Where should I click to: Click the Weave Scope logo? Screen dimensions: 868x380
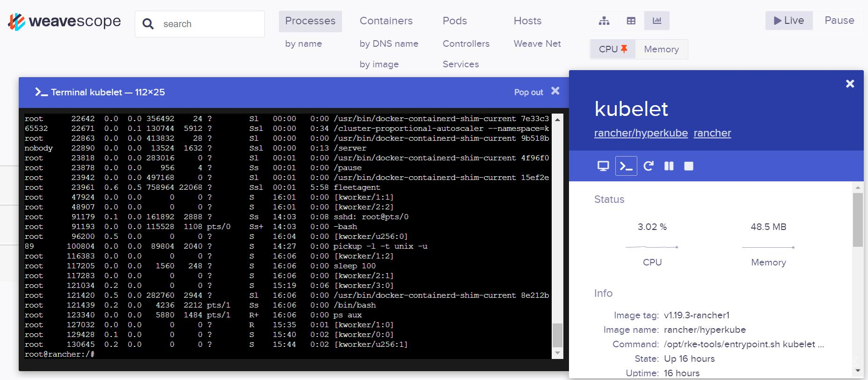click(x=65, y=22)
